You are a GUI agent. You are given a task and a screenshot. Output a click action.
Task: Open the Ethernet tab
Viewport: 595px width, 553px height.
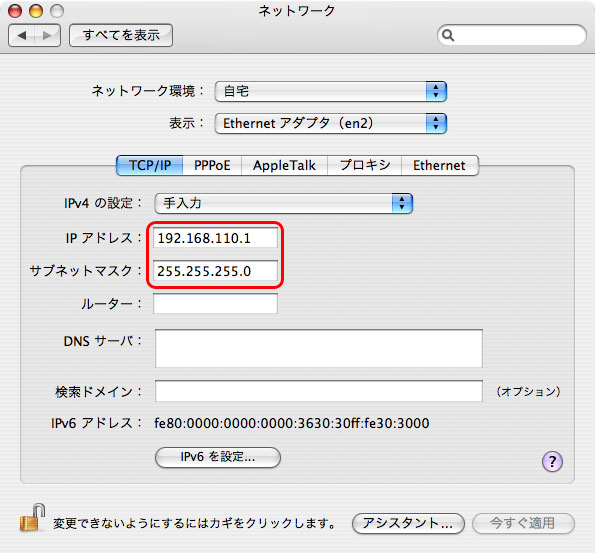click(x=439, y=165)
